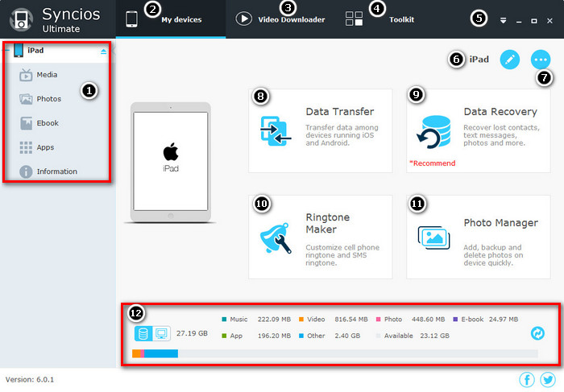Click the Data Recovery database icon

pyautogui.click(x=433, y=132)
